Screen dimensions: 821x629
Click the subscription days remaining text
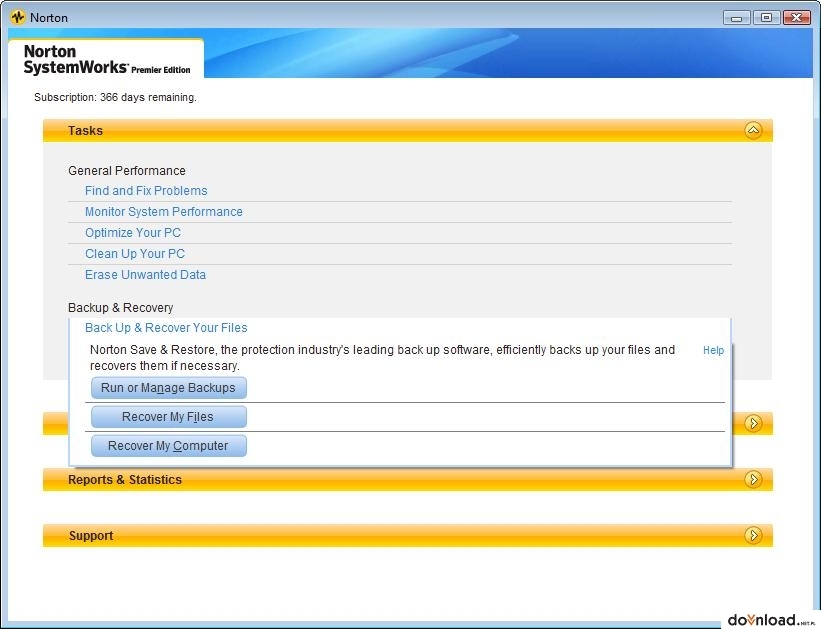point(115,97)
